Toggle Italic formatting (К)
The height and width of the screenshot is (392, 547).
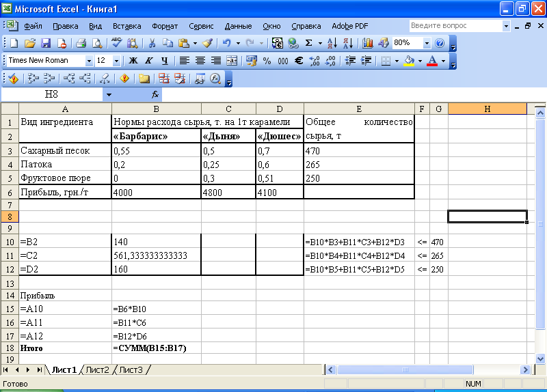(x=149, y=61)
